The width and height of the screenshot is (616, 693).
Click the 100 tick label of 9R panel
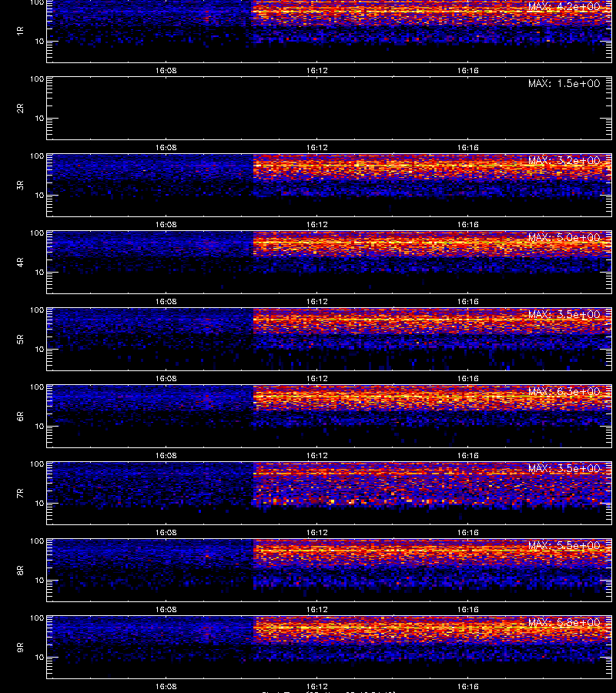tap(37, 618)
